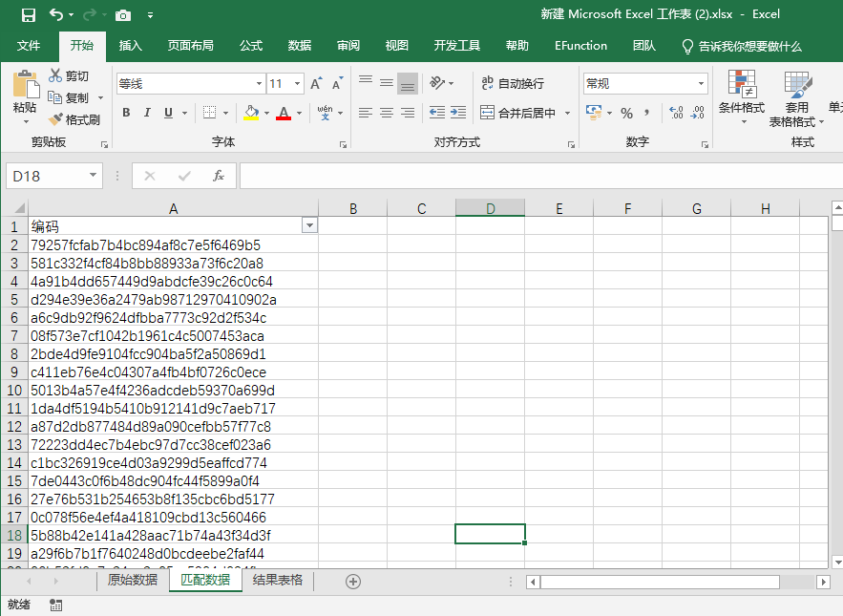Apply cell borders with the border icon
The height and width of the screenshot is (616, 843).
tap(210, 113)
